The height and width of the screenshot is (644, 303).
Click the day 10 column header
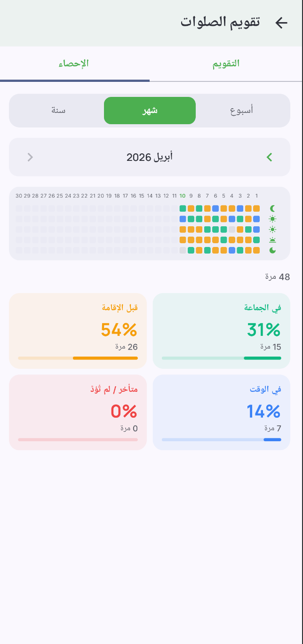(x=183, y=196)
